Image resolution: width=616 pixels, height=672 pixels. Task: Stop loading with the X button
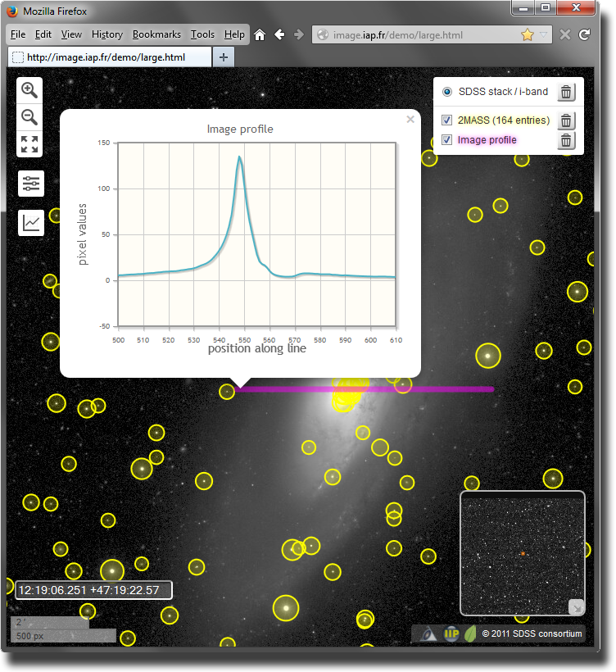(565, 34)
